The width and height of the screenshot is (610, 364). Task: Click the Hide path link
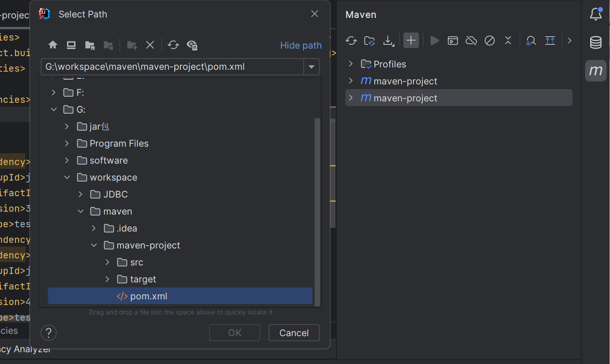click(301, 45)
